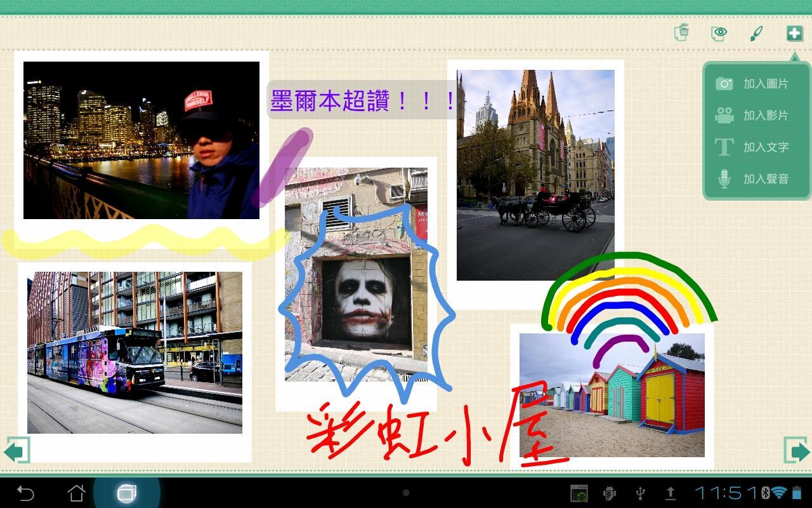Viewport: 812px width, 508px height.
Task: Tap the Android debug status icon
Action: tap(610, 493)
